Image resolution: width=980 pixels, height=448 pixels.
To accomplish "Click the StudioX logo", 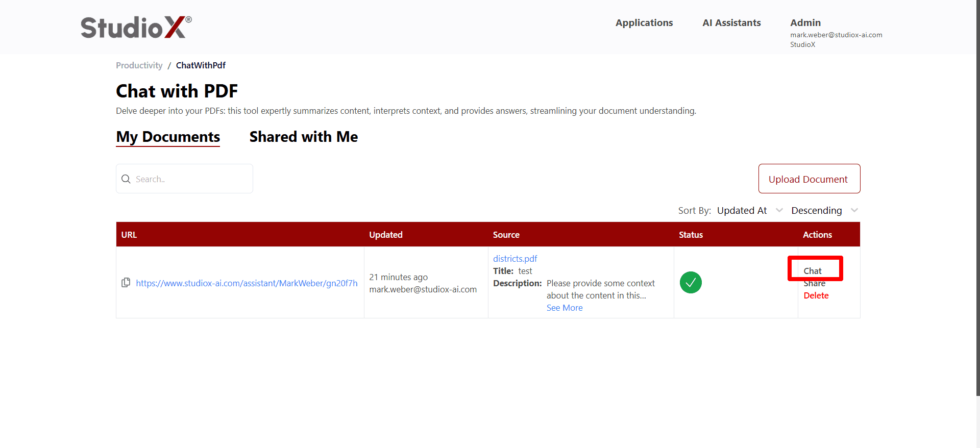I will coord(136,27).
